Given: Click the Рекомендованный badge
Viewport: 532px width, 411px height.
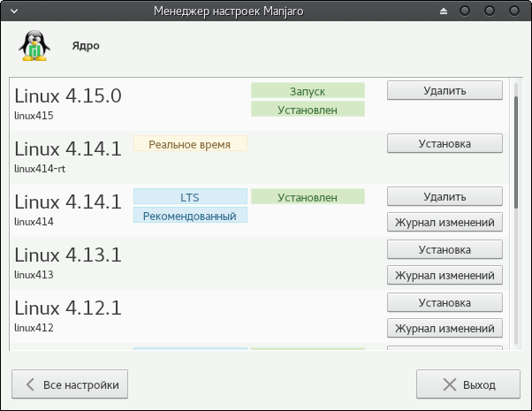Looking at the screenshot, I should (190, 215).
